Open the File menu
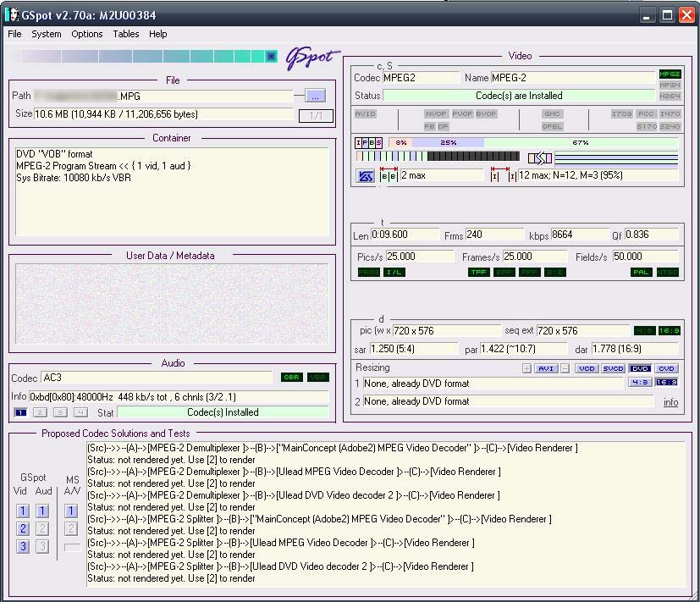 tap(14, 34)
